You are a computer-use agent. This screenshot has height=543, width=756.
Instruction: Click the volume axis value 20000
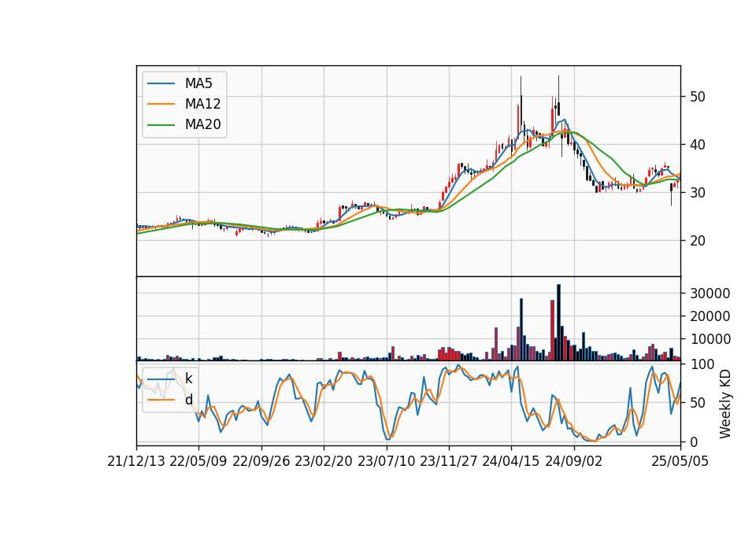coord(710,316)
